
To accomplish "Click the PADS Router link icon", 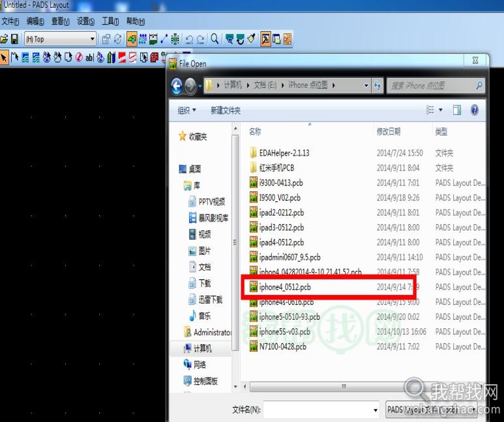I will 288,39.
